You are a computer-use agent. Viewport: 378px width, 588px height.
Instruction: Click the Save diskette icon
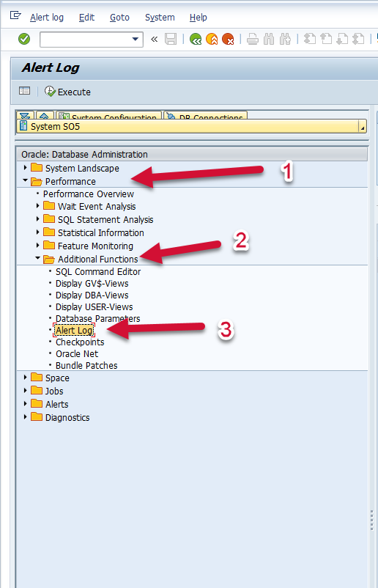(171, 39)
